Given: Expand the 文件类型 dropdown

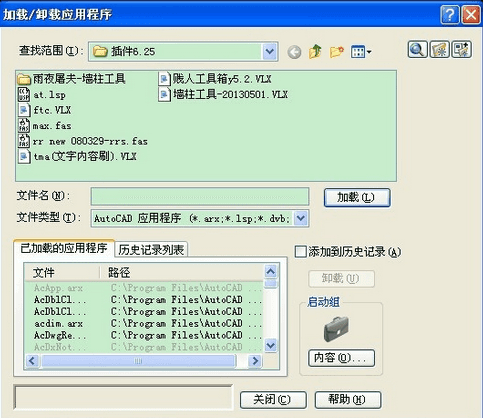Looking at the screenshot, I should point(301,218).
